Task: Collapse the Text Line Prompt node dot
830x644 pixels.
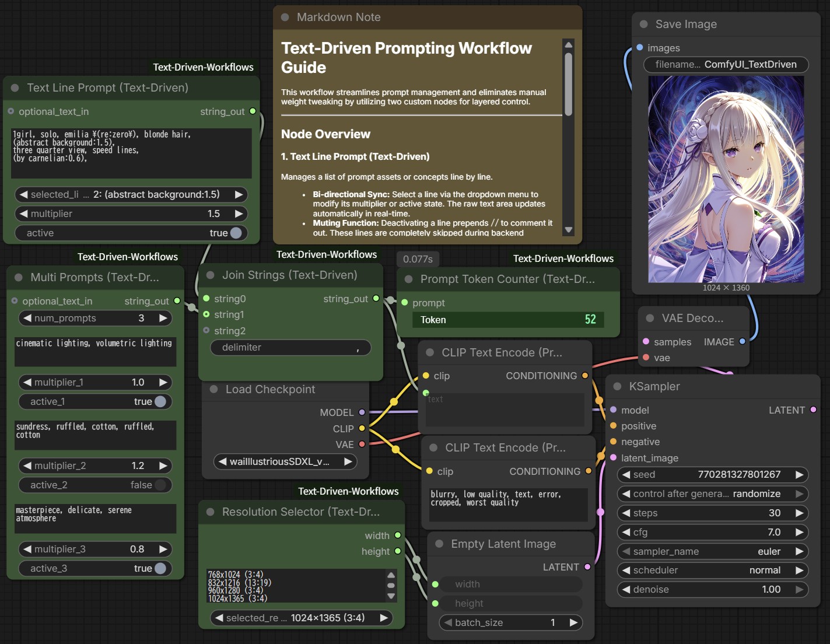Action: point(15,88)
